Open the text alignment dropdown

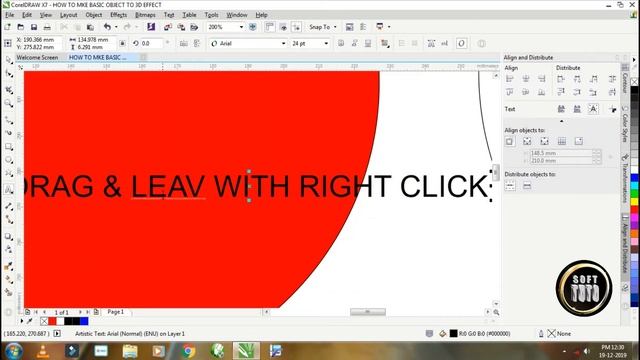coord(384,43)
